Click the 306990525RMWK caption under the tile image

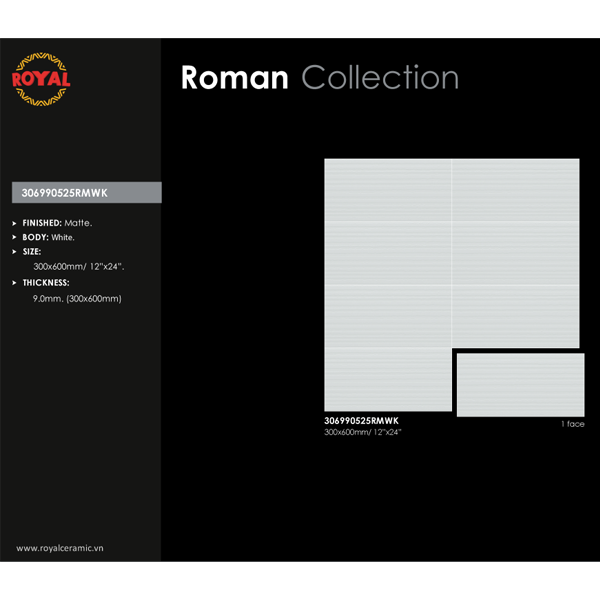[x=361, y=421]
